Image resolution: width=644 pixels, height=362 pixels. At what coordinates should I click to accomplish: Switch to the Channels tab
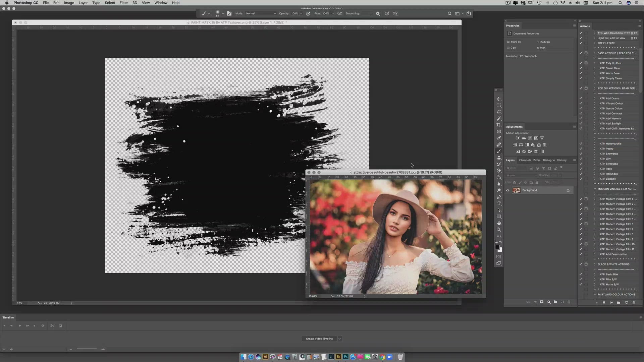525,160
